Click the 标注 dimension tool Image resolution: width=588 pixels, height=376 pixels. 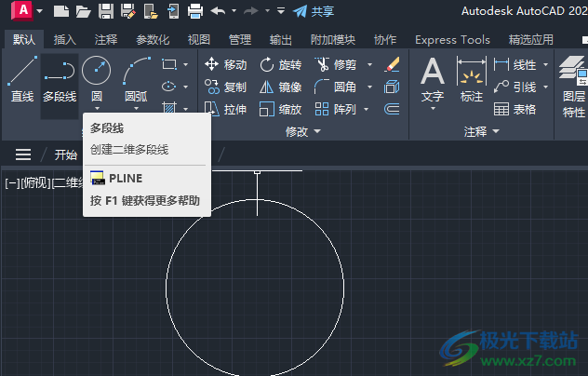tap(472, 79)
